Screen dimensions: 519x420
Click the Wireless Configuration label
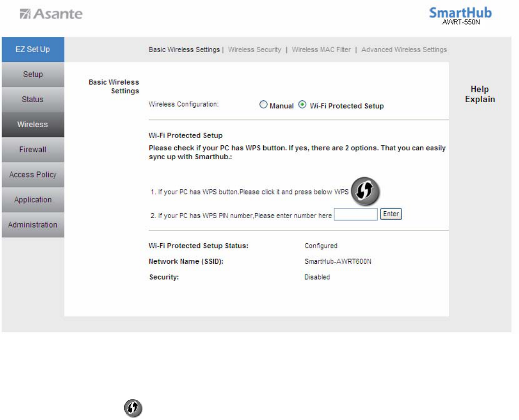point(183,104)
